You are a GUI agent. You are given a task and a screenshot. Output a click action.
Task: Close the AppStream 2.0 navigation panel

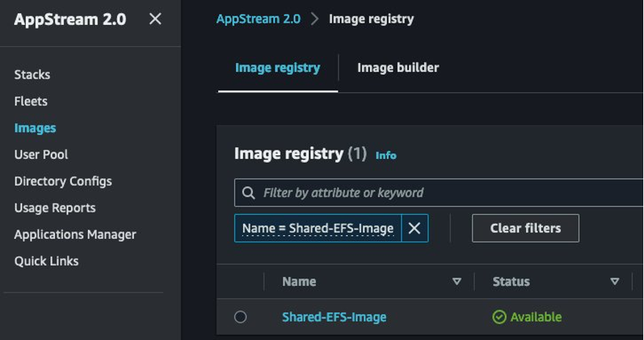pos(155,19)
